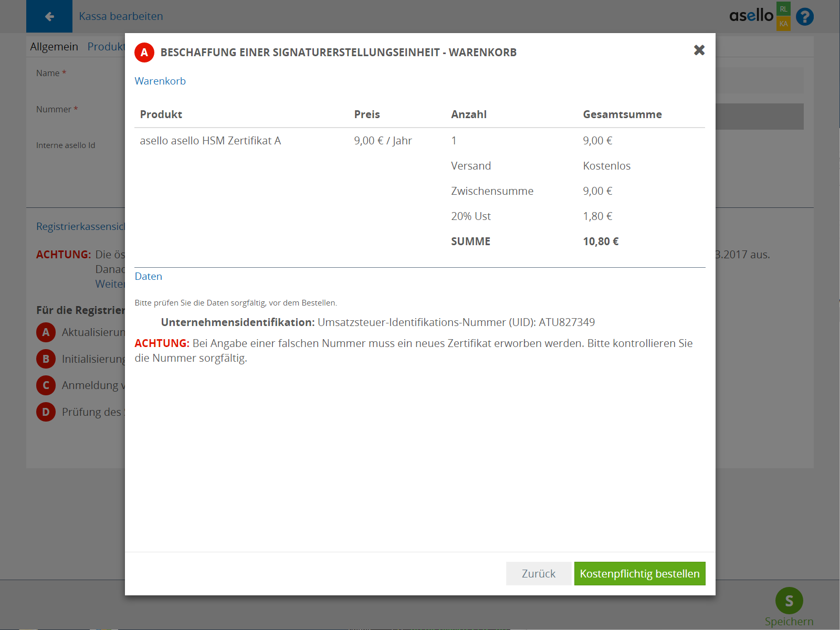840x630 pixels.
Task: Click the Nummer input field
Action: tap(759, 117)
